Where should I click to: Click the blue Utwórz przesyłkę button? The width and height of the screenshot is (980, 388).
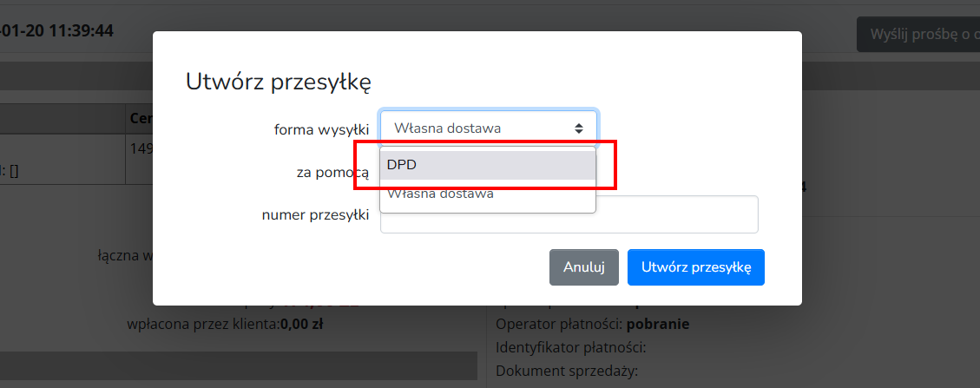pos(695,267)
